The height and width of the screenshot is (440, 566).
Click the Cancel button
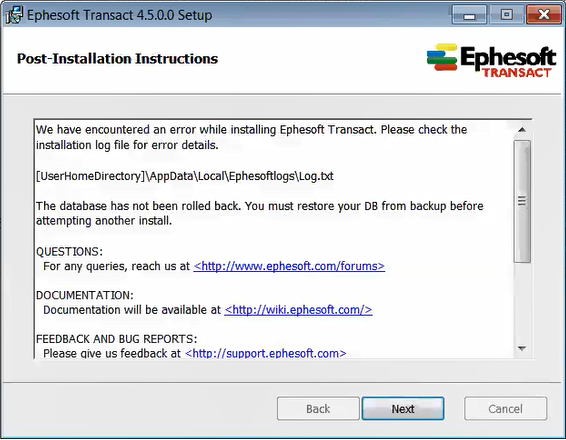point(505,409)
